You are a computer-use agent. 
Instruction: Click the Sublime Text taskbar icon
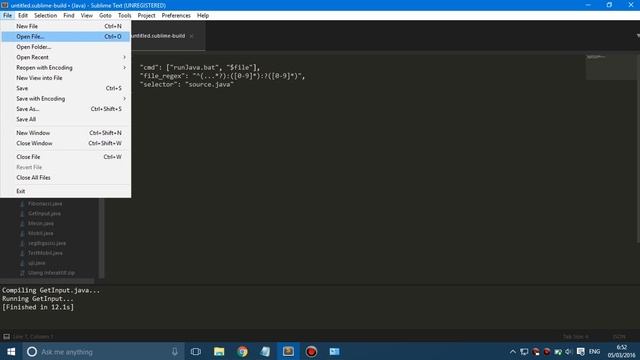click(288, 351)
